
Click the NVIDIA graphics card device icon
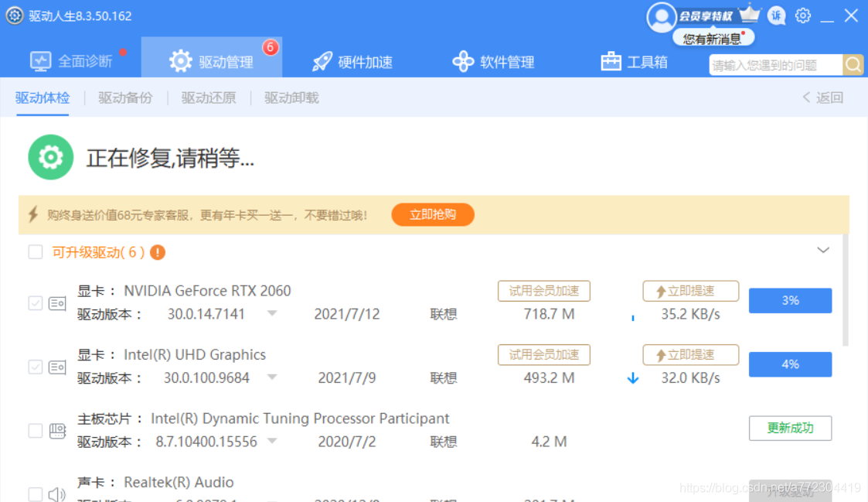tap(57, 303)
